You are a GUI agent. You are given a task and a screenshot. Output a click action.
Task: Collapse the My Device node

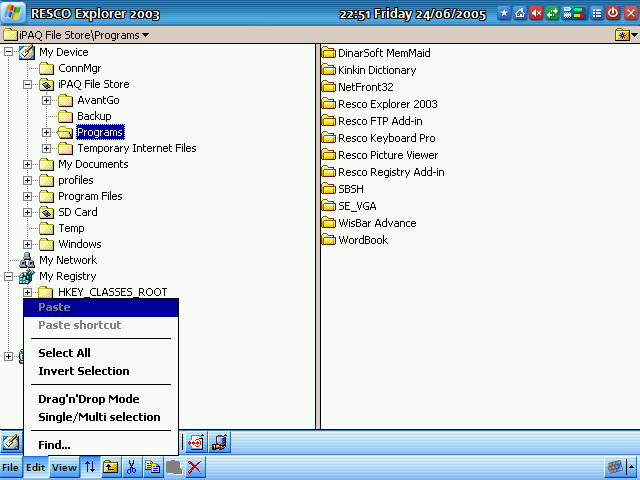coord(8,52)
